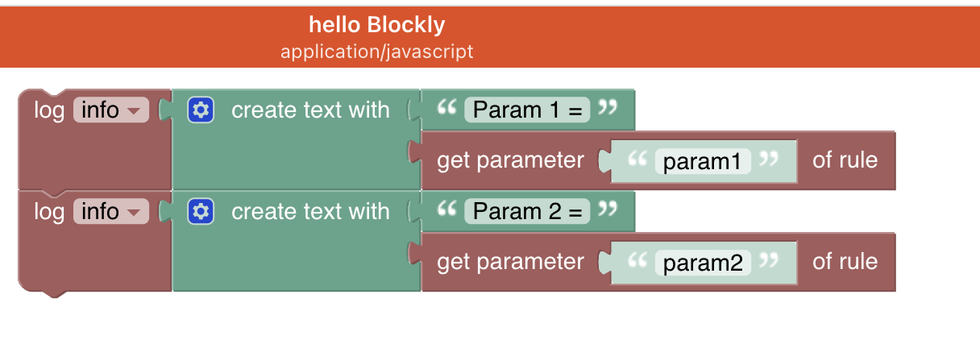Screen dimensions: 980x348
Task: Open the info dropdown on first log block
Action: tap(111, 110)
